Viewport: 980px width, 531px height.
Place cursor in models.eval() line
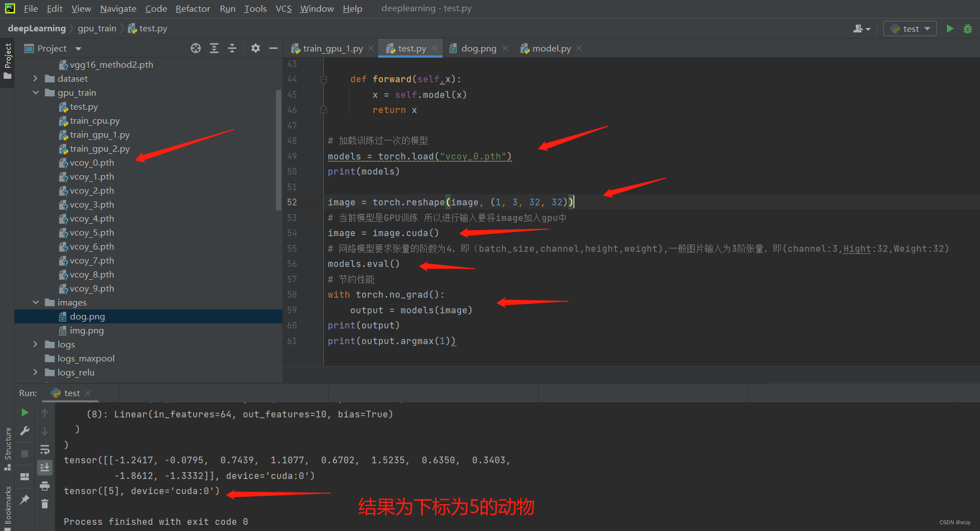pos(364,264)
